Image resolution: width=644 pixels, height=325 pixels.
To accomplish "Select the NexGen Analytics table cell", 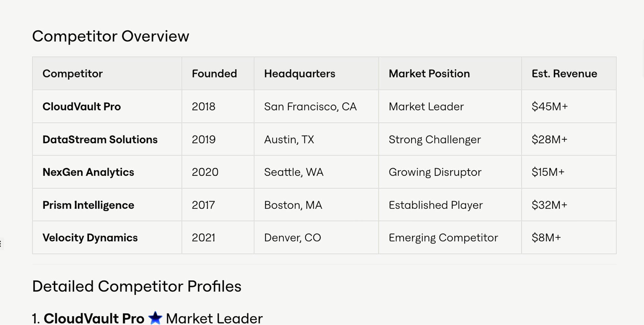I will click(x=88, y=172).
